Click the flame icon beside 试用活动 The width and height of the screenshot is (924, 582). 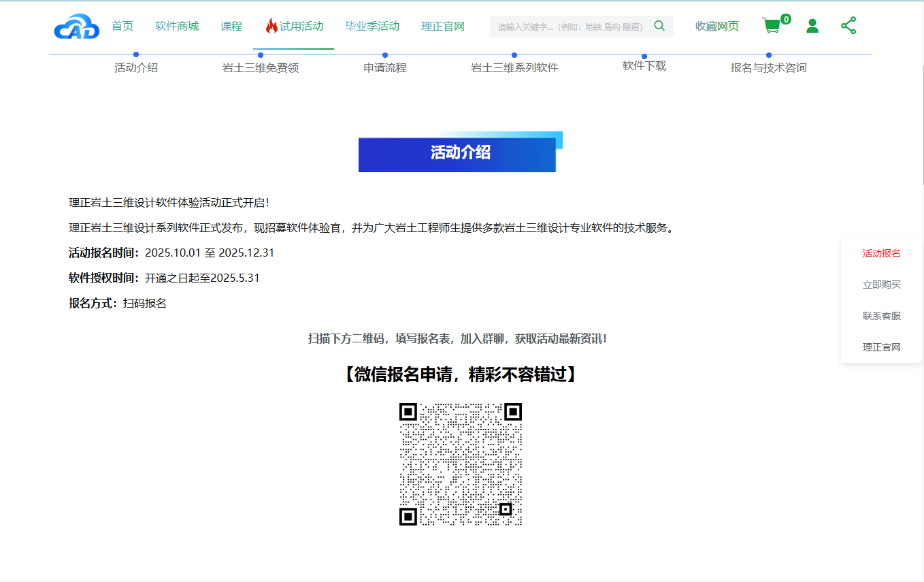click(x=271, y=27)
